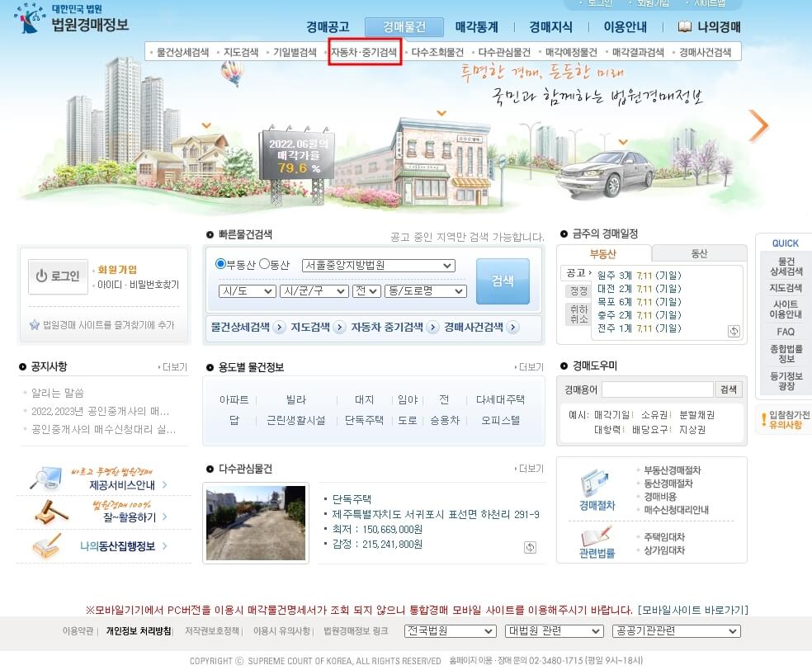Click the blue 검색 quick search button
This screenshot has width=812, height=670.
pos(503,281)
